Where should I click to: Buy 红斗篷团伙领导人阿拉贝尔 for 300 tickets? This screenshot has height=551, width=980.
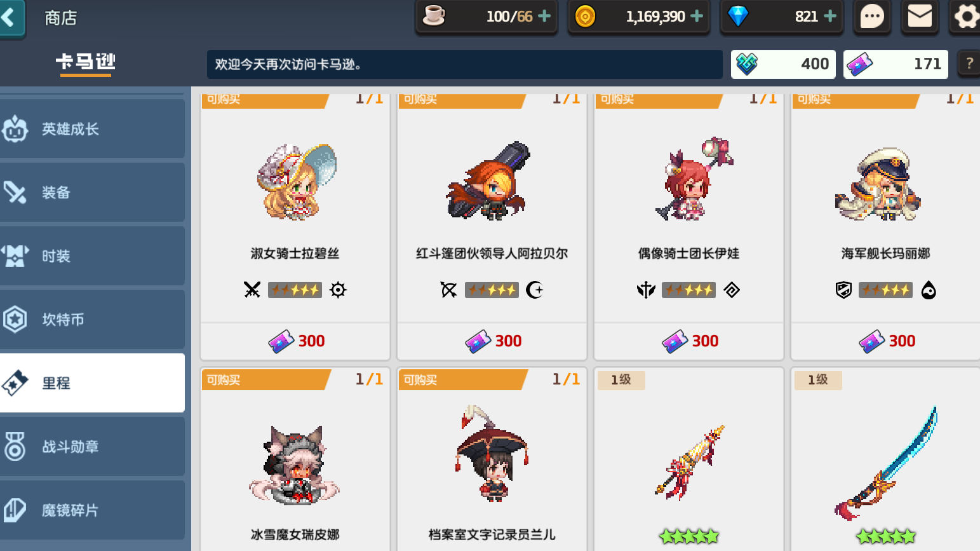(492, 341)
